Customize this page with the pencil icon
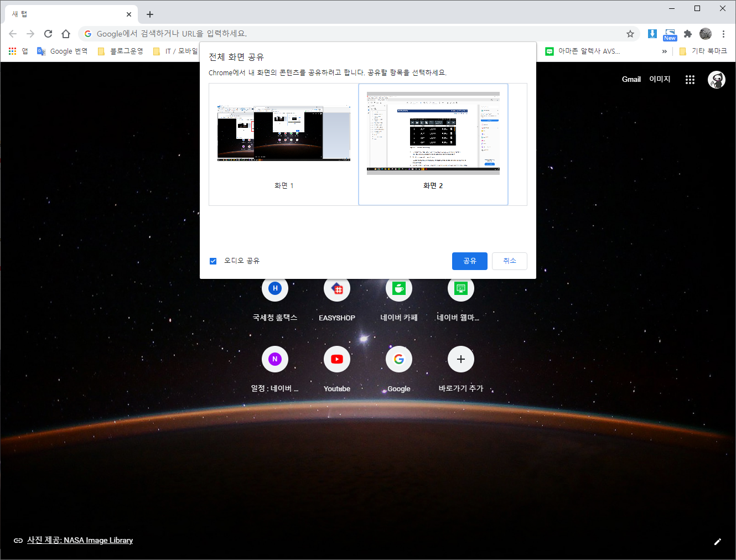Screen dimensions: 736x560 [718, 542]
